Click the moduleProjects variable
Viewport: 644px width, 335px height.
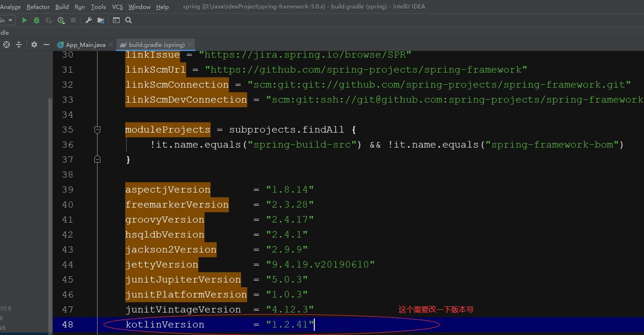168,129
